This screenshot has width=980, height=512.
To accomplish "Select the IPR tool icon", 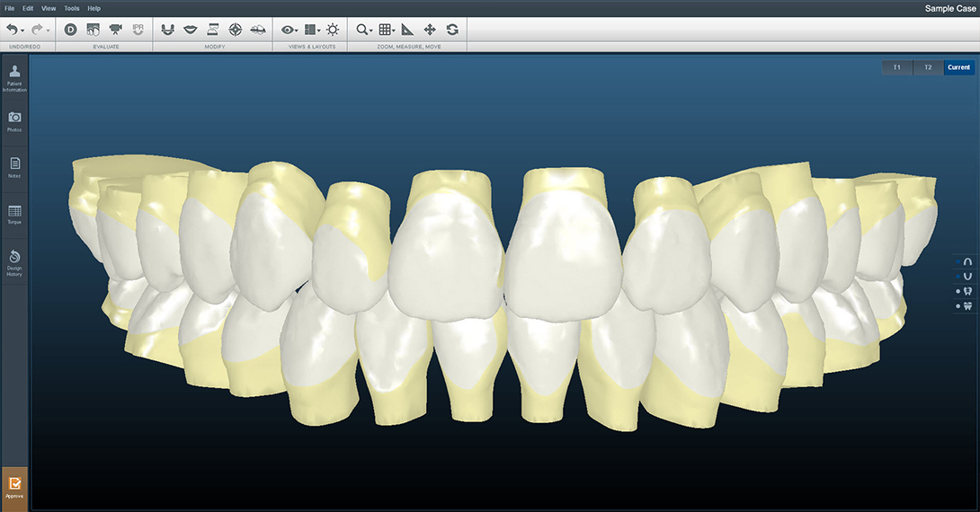I will click(138, 30).
